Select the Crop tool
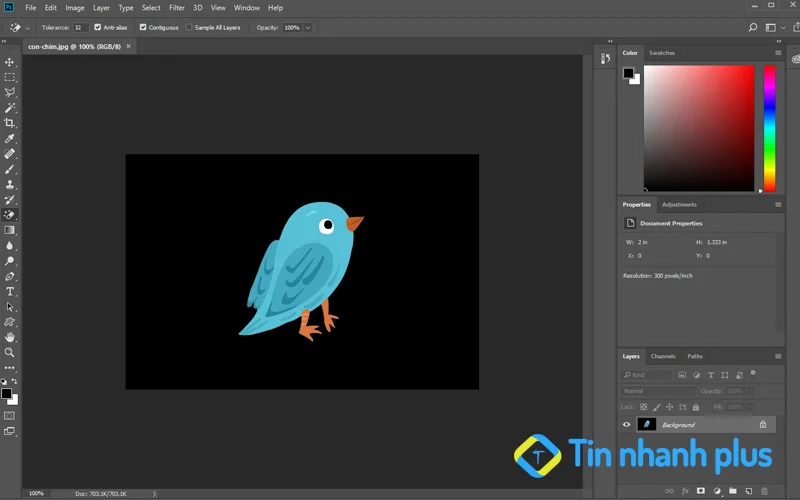 (x=10, y=123)
